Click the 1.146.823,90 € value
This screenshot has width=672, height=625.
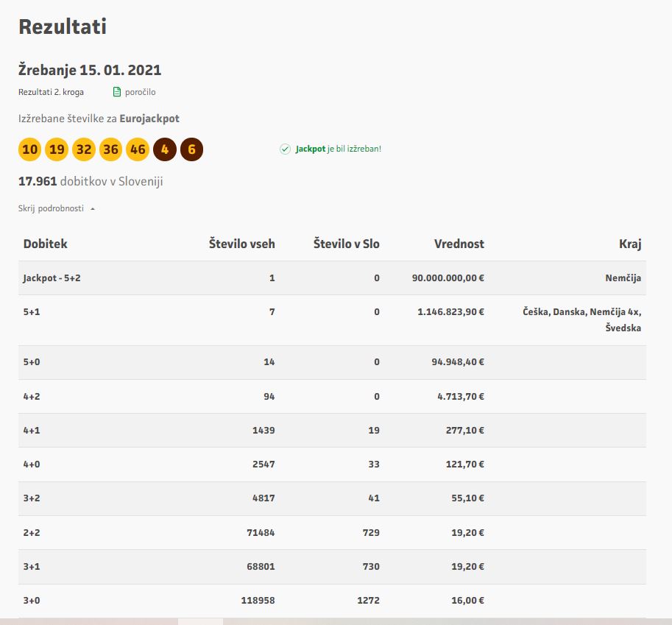pos(451,311)
